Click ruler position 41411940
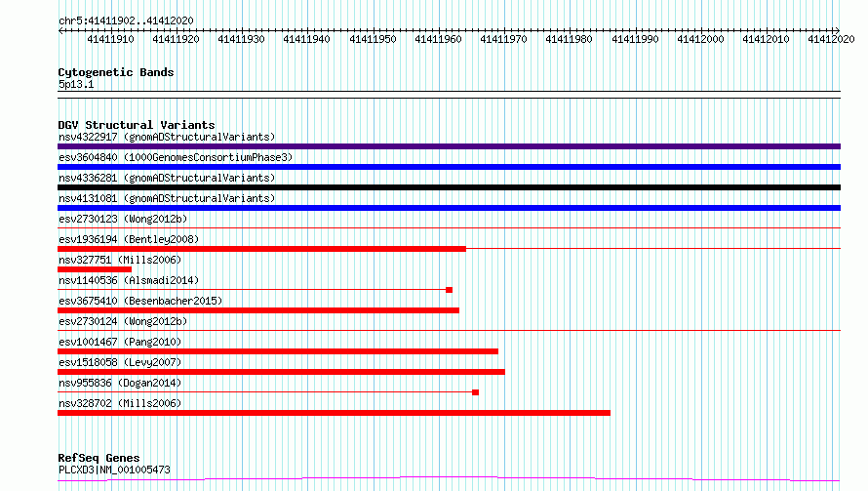This screenshot has height=491, width=868. pyautogui.click(x=306, y=39)
